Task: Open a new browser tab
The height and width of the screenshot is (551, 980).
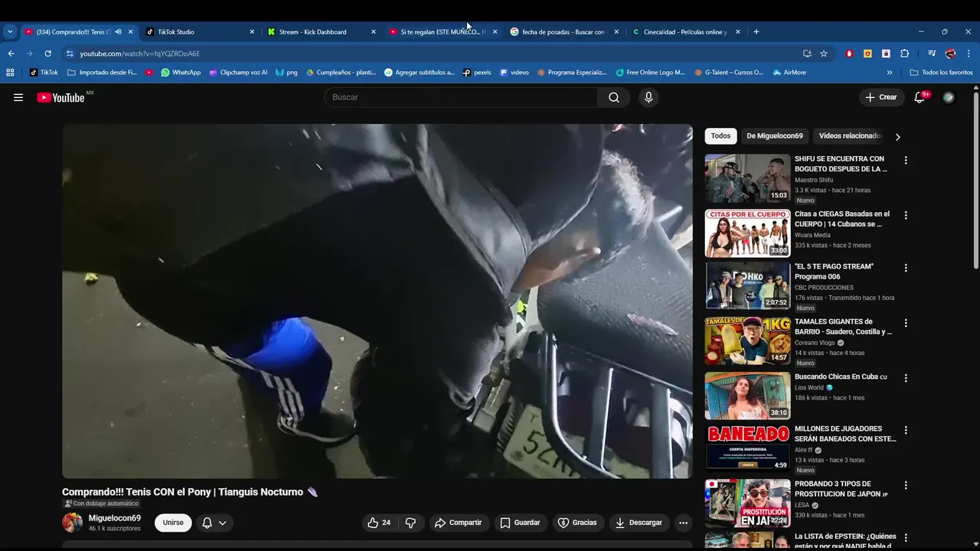Action: [x=756, y=32]
